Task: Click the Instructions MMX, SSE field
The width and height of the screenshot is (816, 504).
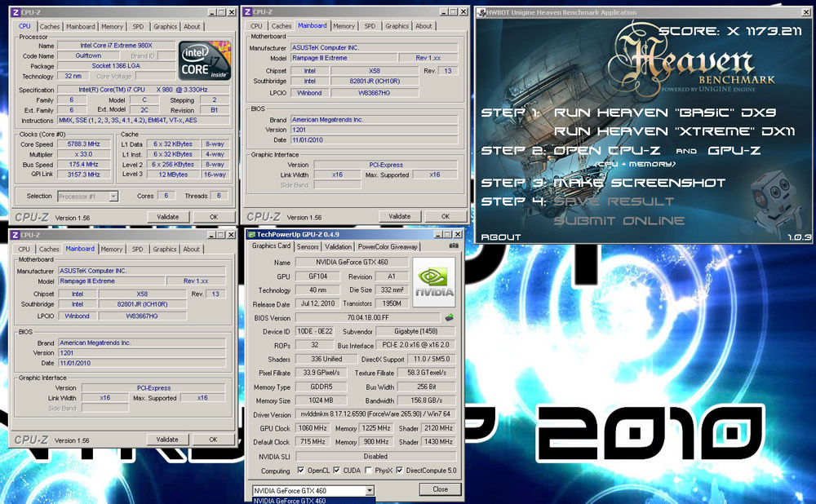Action: (x=144, y=120)
